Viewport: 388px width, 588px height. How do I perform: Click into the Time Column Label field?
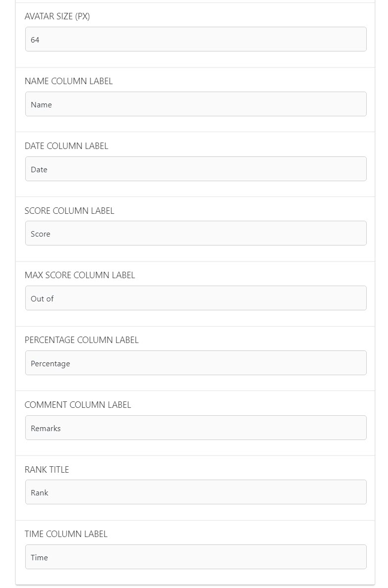click(x=195, y=557)
